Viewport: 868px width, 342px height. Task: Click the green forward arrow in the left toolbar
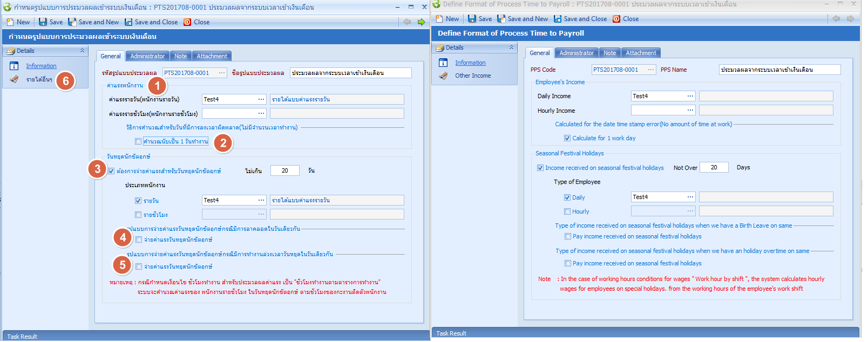click(x=421, y=22)
